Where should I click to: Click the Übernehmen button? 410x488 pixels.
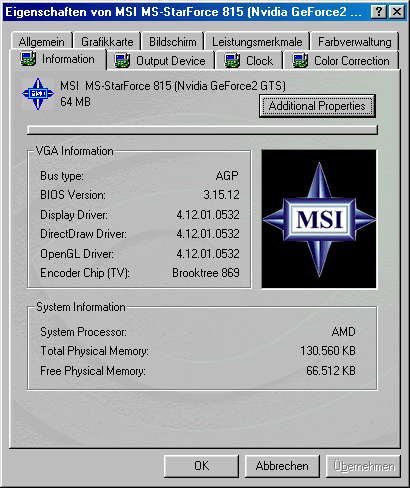tap(363, 466)
